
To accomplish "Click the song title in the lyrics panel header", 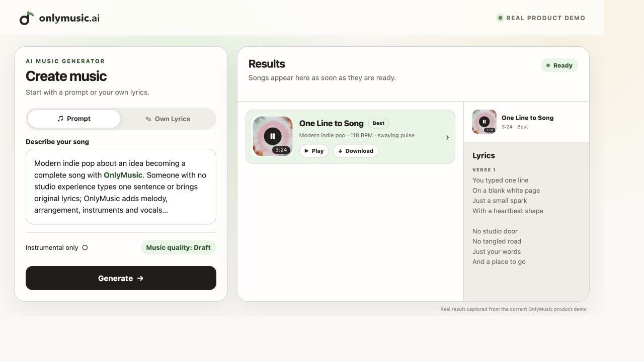I will click(527, 118).
